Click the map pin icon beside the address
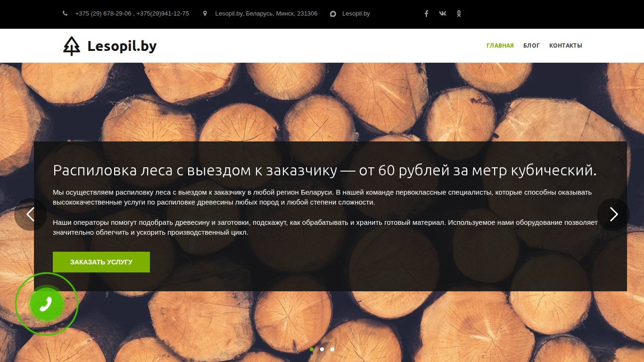Image resolution: width=644 pixels, height=362 pixels. tap(205, 14)
